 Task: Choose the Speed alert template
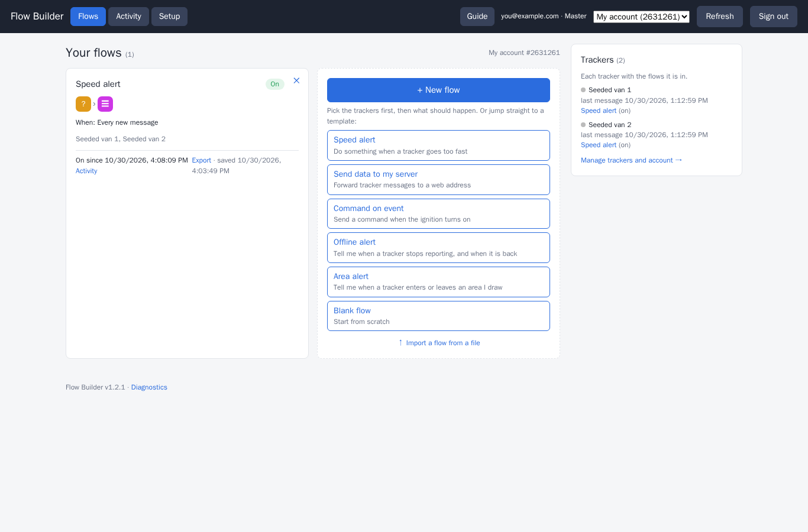point(438,145)
